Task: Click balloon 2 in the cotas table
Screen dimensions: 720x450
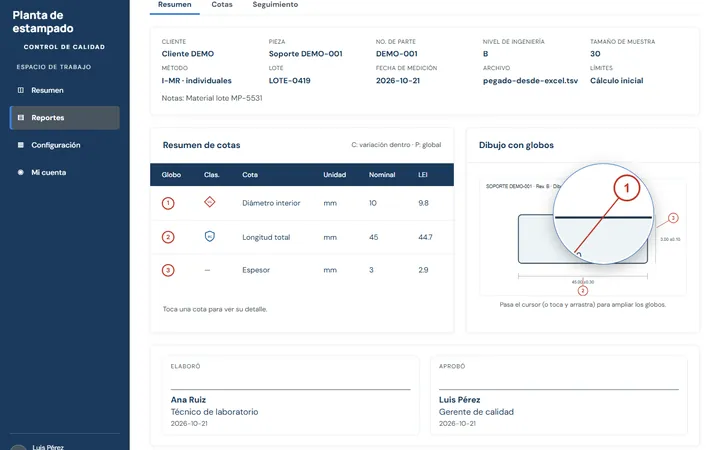Action: click(x=168, y=237)
